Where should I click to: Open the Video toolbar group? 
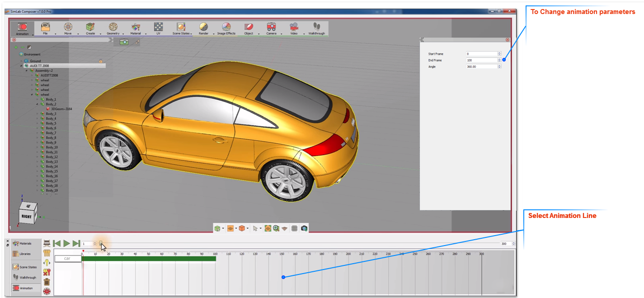294,28
